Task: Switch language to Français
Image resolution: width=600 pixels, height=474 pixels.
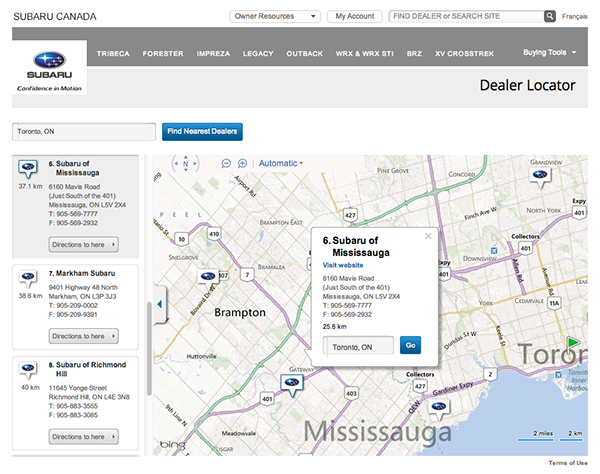Action: (574, 16)
